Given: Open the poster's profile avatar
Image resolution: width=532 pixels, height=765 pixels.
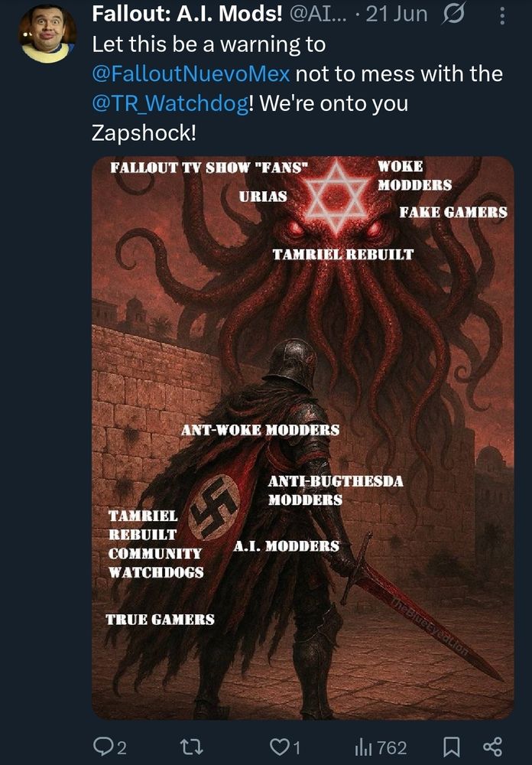Looking at the screenshot, I should pos(47,34).
